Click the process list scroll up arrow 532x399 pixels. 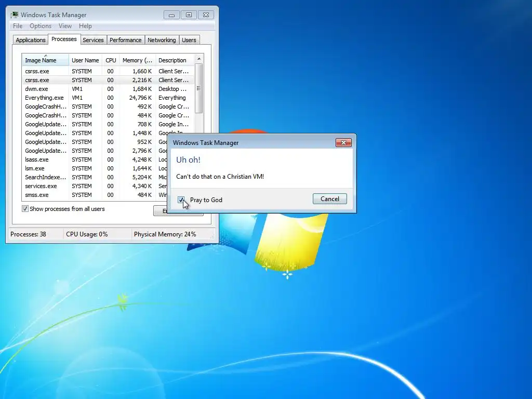199,59
